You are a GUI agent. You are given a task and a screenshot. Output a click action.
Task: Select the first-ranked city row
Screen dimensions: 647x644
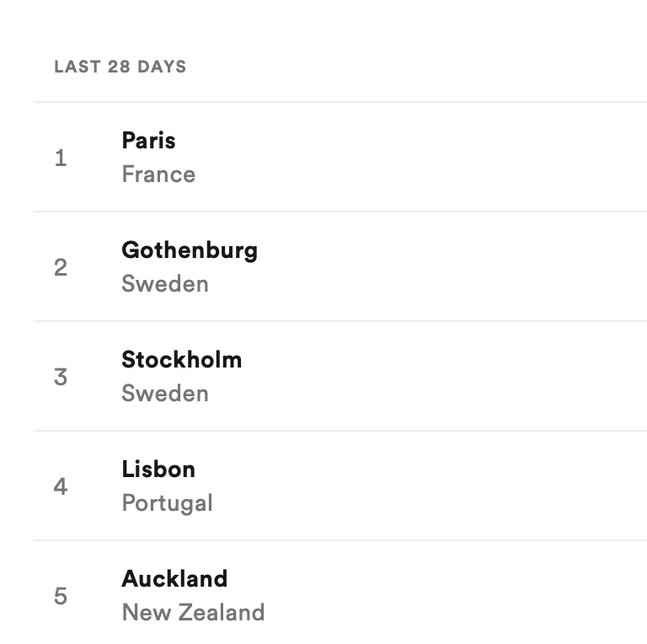tap(340, 157)
